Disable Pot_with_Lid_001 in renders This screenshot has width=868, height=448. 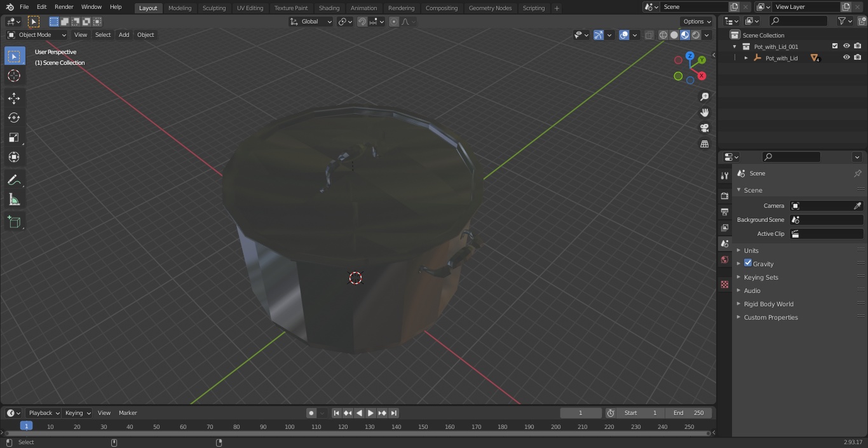(858, 46)
